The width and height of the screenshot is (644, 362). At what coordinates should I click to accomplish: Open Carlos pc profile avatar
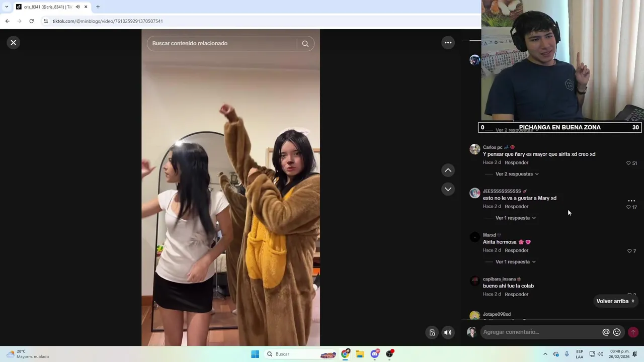tap(474, 149)
